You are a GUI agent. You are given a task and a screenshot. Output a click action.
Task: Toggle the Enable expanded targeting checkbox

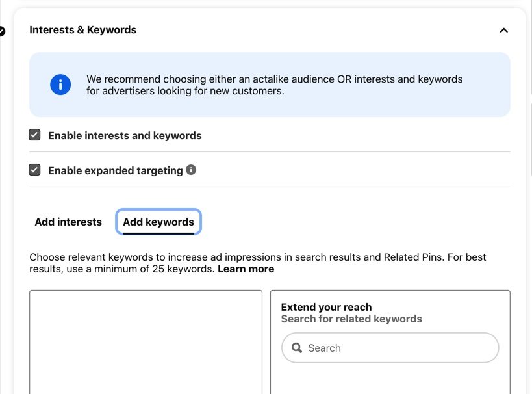34,170
